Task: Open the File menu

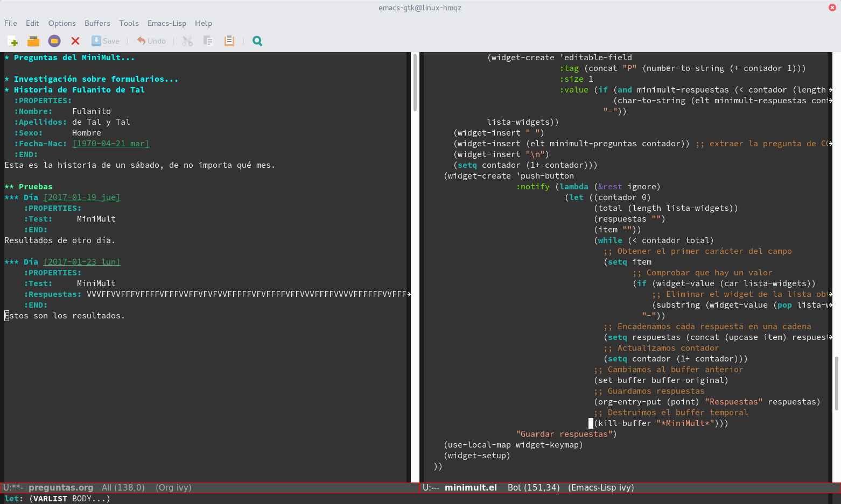Action: coord(11,23)
